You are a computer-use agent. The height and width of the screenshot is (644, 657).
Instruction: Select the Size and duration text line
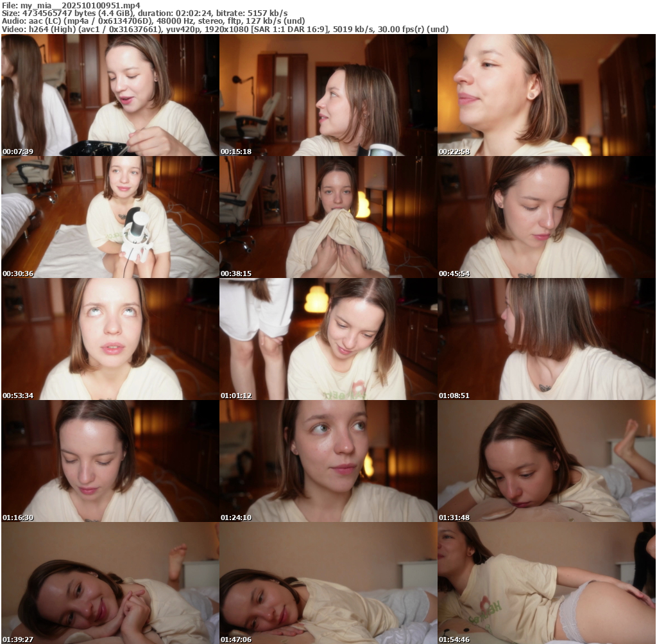click(x=145, y=13)
